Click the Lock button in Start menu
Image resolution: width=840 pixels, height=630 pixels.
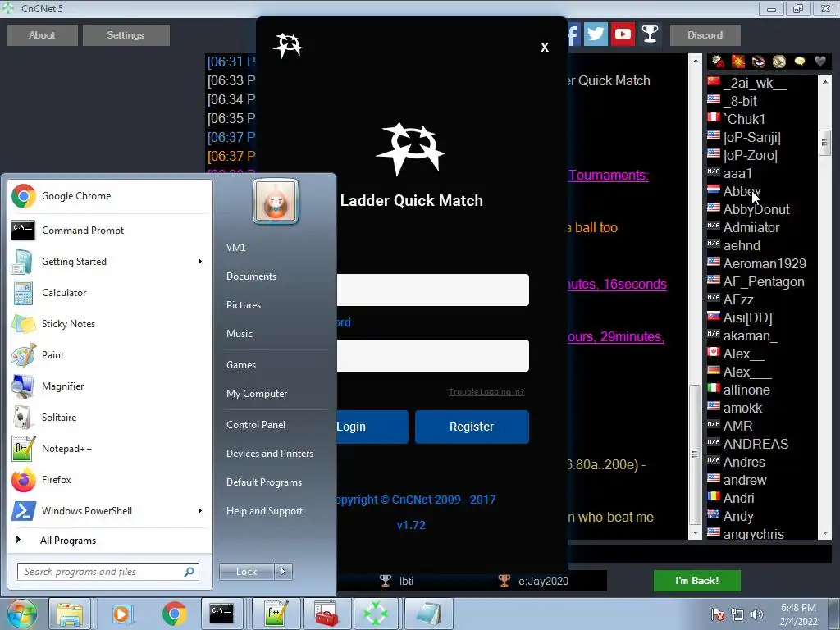(247, 572)
